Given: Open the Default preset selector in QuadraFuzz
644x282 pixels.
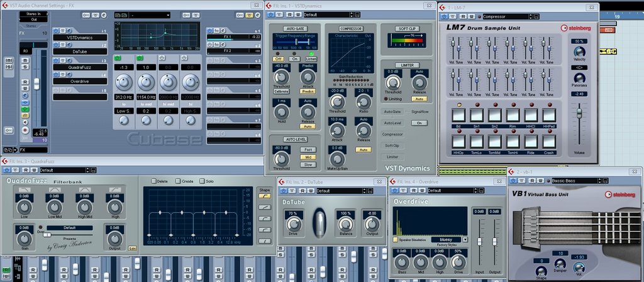Looking at the screenshot, I should coord(62,170).
